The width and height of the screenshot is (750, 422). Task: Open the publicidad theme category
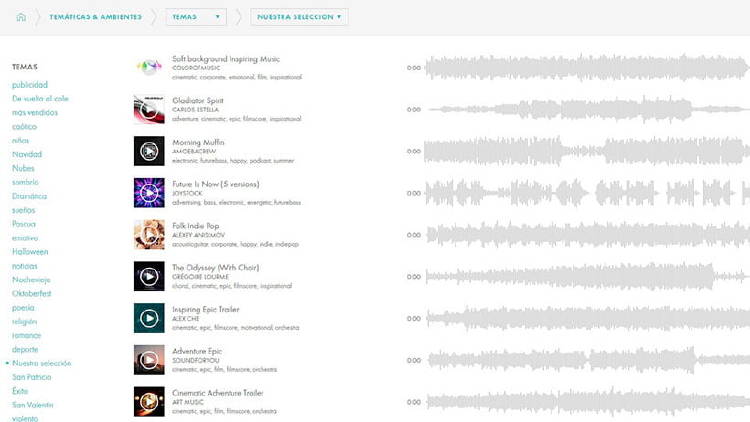[x=30, y=85]
